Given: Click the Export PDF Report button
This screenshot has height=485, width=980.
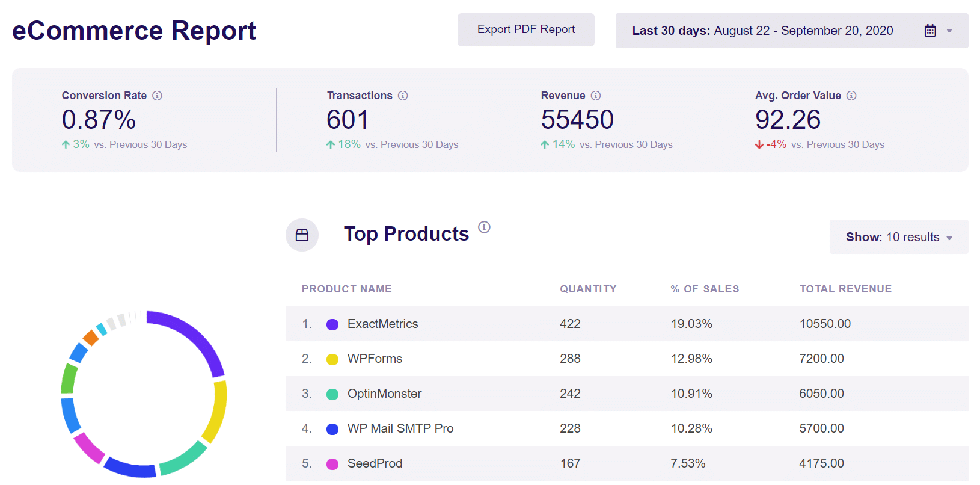Looking at the screenshot, I should [526, 29].
